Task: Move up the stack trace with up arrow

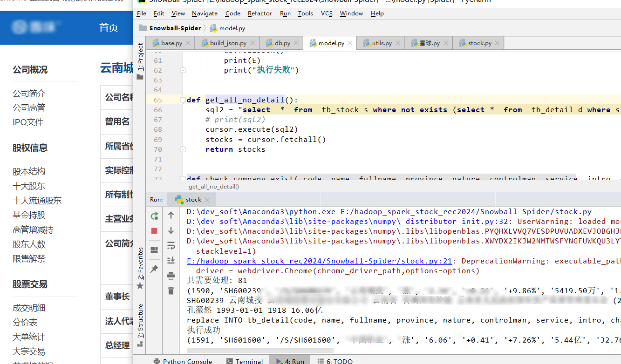Action: point(171,215)
